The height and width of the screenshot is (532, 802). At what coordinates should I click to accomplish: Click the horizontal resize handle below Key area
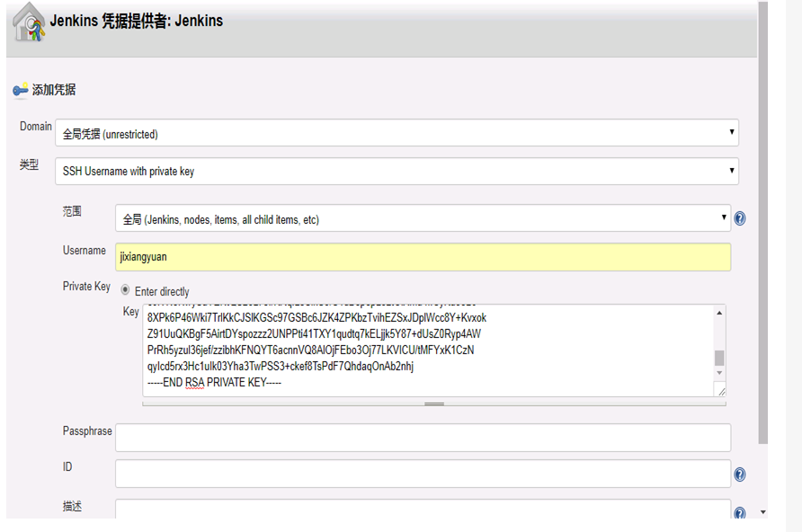[434, 403]
